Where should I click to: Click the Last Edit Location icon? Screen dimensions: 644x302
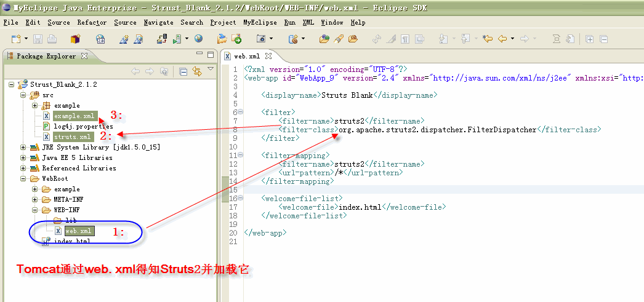click(488, 39)
